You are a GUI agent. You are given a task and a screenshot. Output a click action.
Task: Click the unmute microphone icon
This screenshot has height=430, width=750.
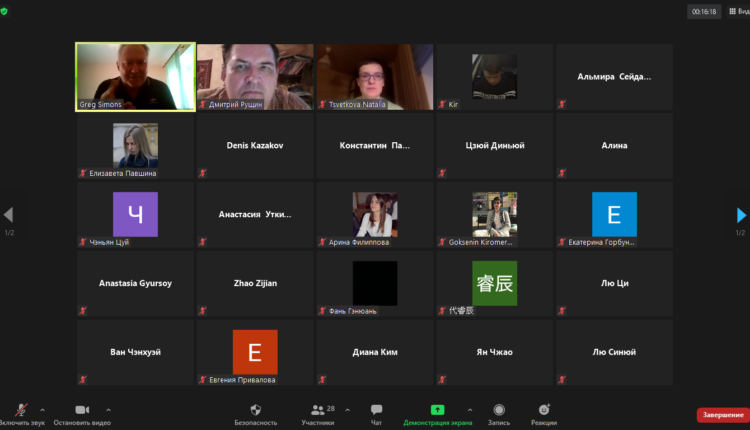[21, 410]
